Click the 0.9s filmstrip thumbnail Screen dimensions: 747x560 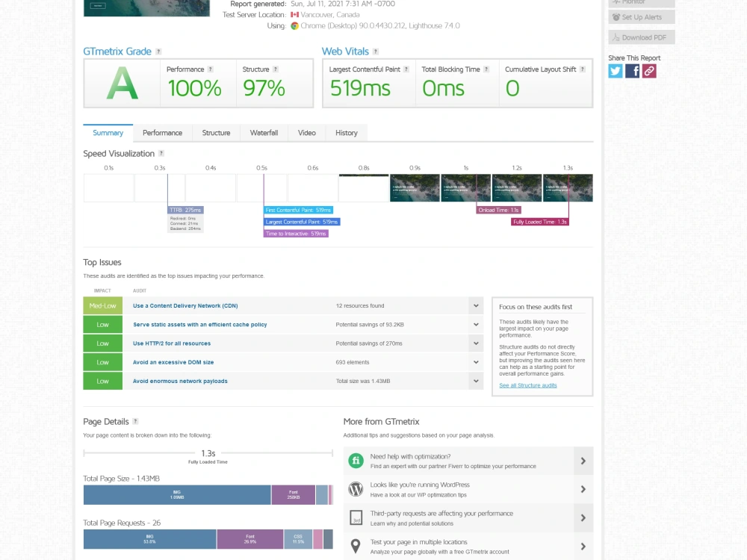(x=415, y=188)
